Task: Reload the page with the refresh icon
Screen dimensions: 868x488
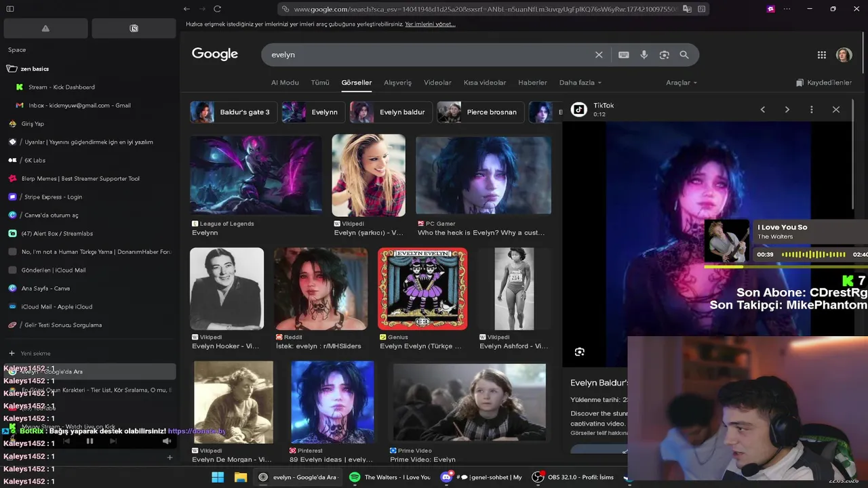Action: (217, 9)
